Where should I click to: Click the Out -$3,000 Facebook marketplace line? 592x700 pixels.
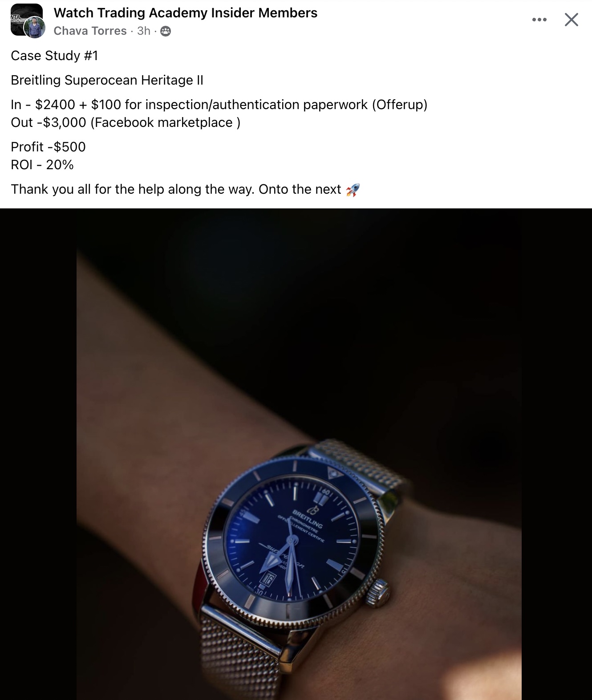126,122
